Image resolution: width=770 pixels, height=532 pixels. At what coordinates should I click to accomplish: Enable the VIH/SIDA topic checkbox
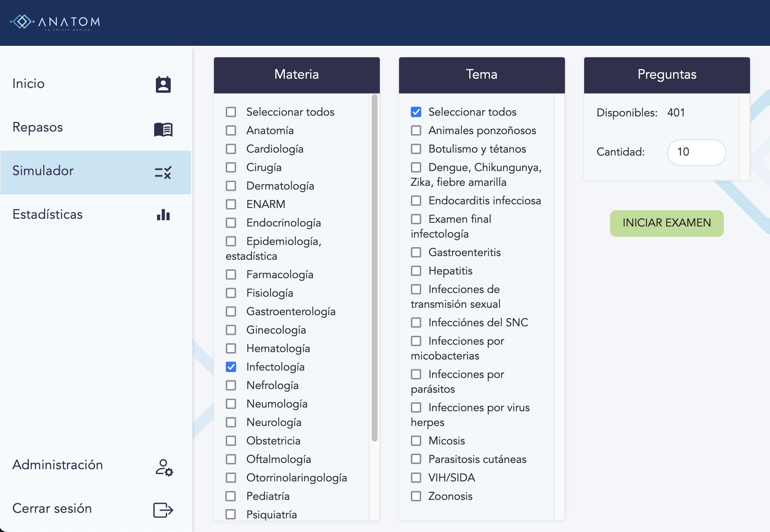[416, 478]
